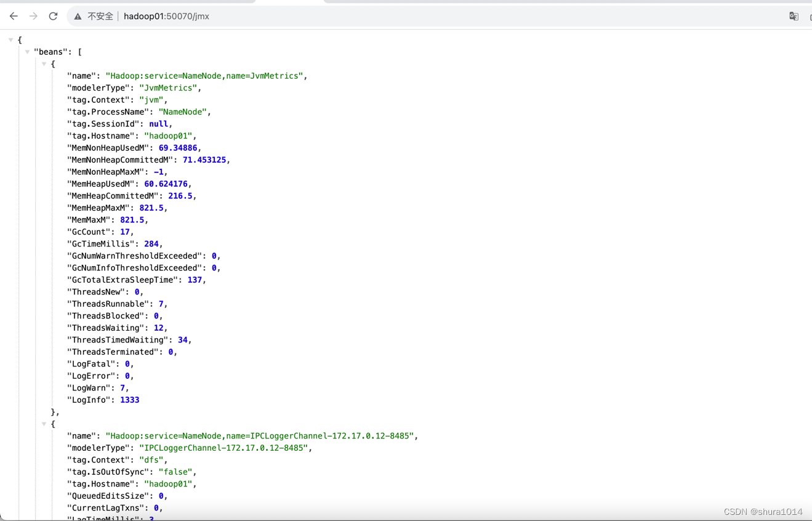Click MemHeapUsedM value 60.624176

coord(166,184)
